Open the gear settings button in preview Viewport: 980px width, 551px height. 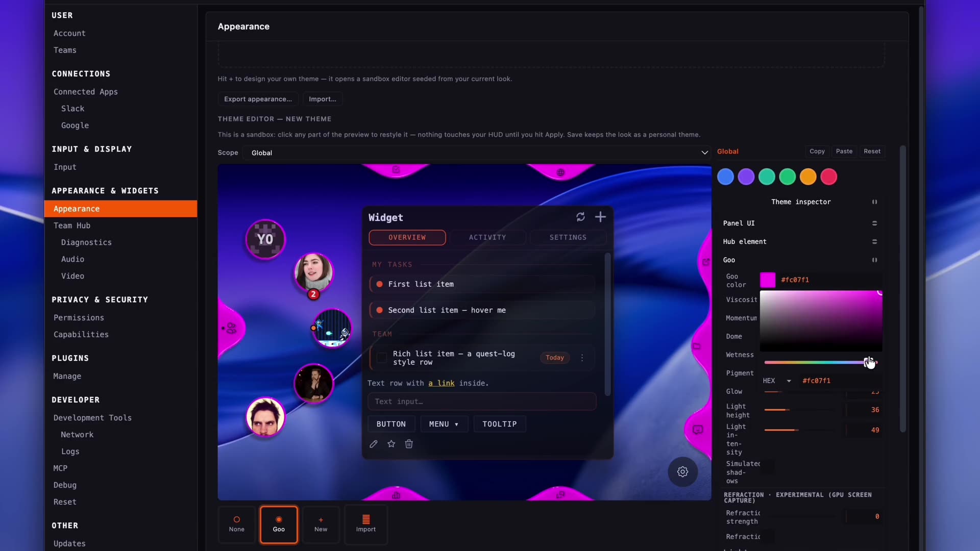[682, 472]
